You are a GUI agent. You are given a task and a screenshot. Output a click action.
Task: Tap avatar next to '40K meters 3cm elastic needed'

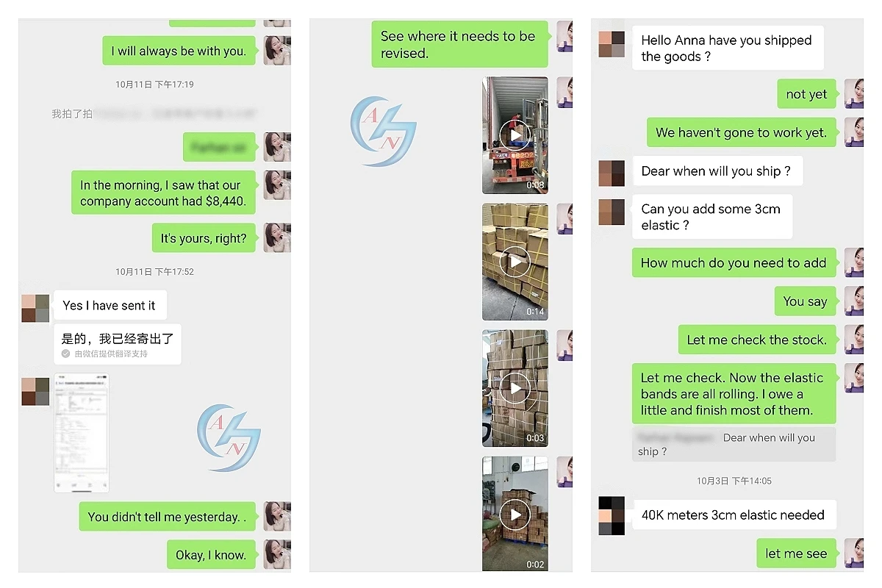coord(612,515)
